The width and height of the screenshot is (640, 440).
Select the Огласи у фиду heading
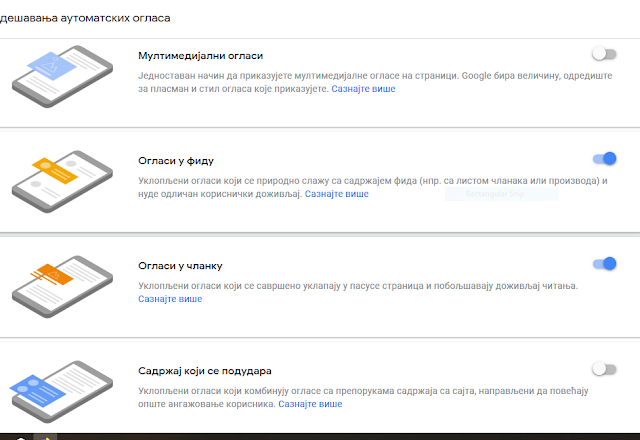click(x=176, y=161)
